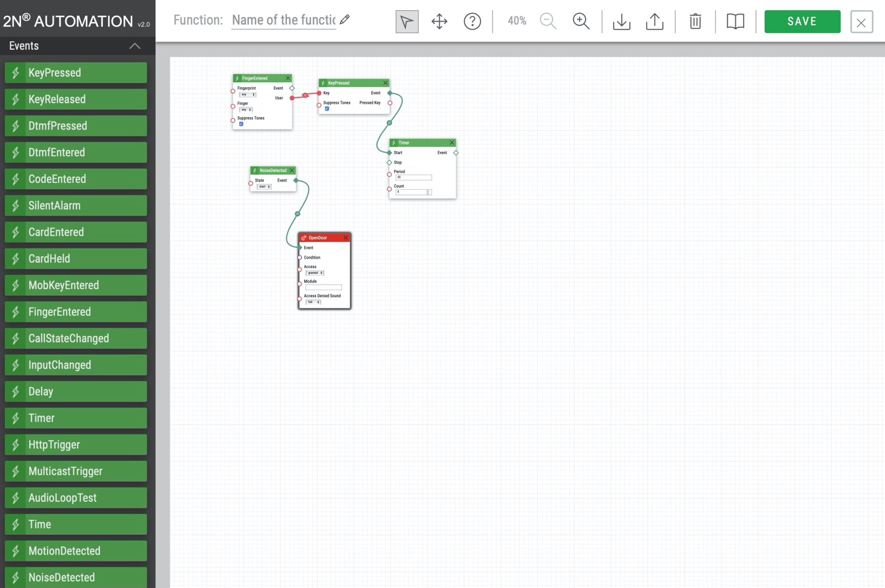
Task: Select InputChanged event from list
Action: tap(76, 365)
